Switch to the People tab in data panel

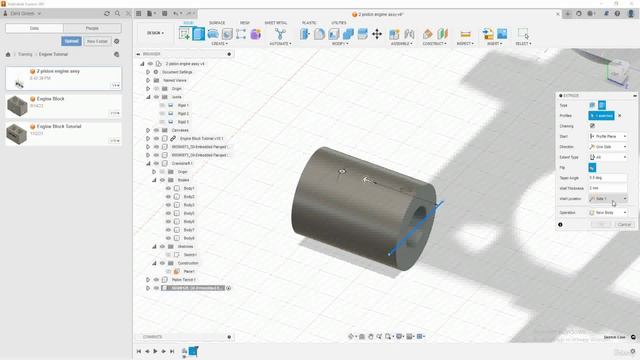(92, 28)
